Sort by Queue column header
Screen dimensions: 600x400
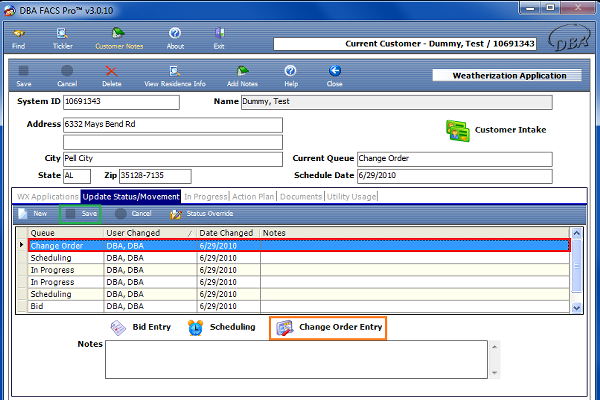pyautogui.click(x=65, y=233)
